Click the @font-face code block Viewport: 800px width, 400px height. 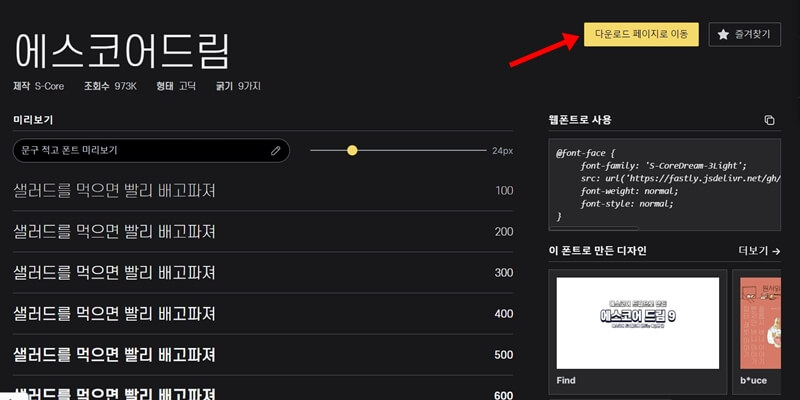(664, 185)
